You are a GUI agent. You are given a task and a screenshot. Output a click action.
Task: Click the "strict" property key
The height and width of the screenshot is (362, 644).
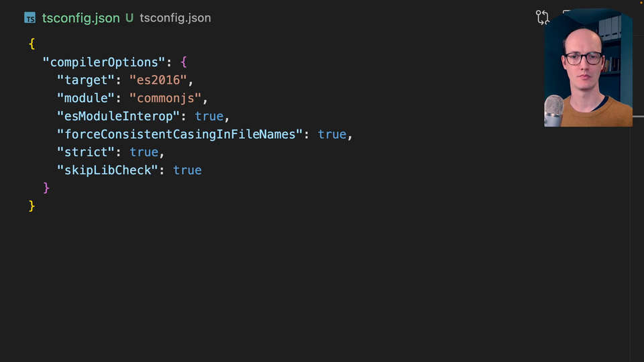click(x=86, y=153)
